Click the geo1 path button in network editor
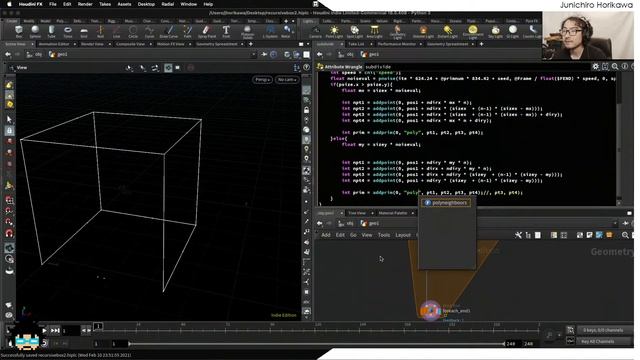 tap(369, 223)
